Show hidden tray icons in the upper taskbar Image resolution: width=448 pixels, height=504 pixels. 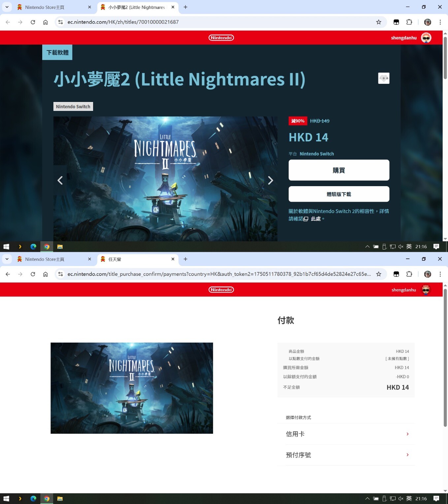pyautogui.click(x=367, y=247)
